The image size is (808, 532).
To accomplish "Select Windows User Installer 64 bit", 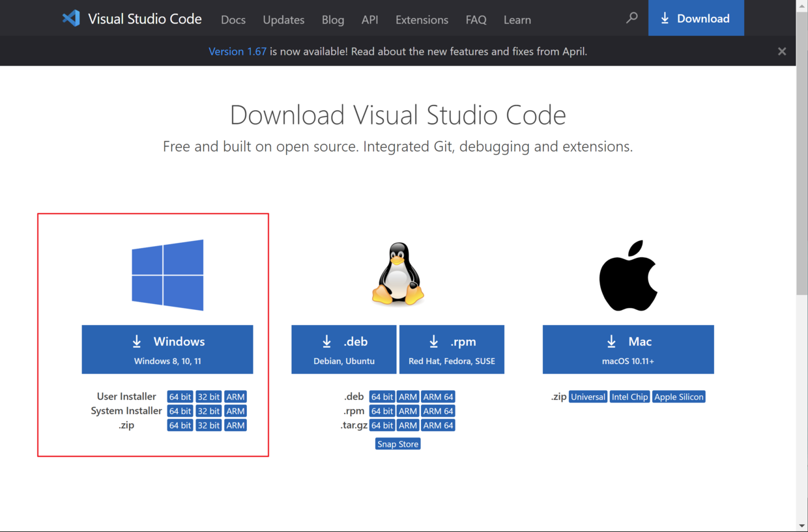I will coord(180,397).
